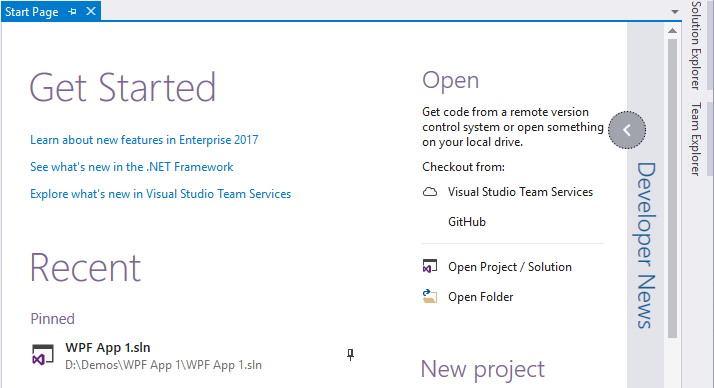Click the Pinned section heading
The image size is (714, 388).
[x=52, y=319]
